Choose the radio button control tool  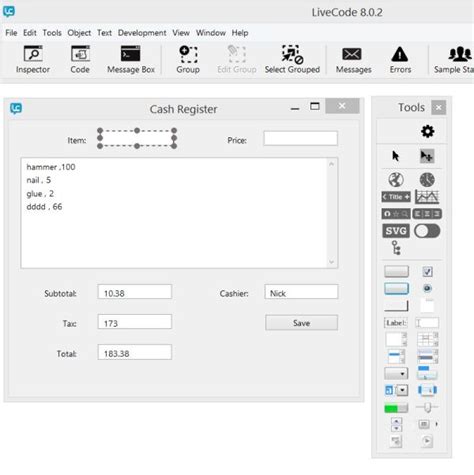pyautogui.click(x=427, y=288)
